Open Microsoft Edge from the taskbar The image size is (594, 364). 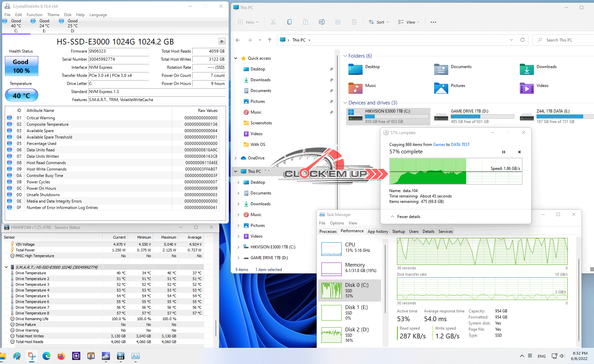click(47, 356)
